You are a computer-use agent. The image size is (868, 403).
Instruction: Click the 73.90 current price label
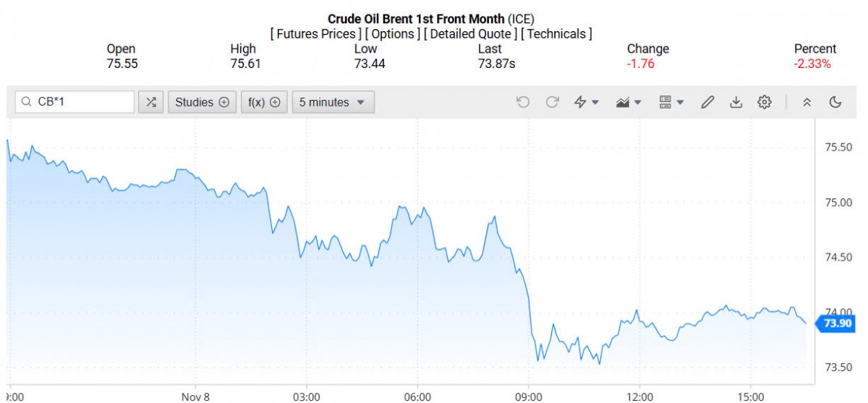click(x=838, y=323)
